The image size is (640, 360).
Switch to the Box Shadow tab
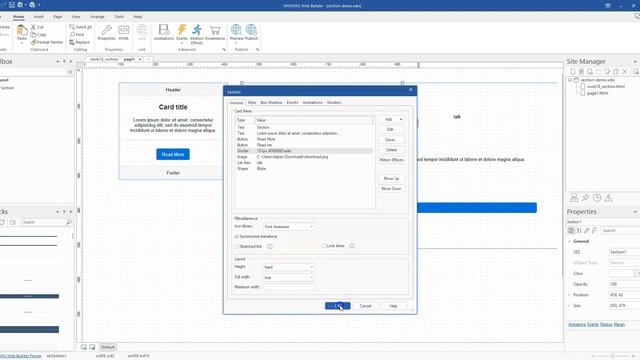[271, 102]
